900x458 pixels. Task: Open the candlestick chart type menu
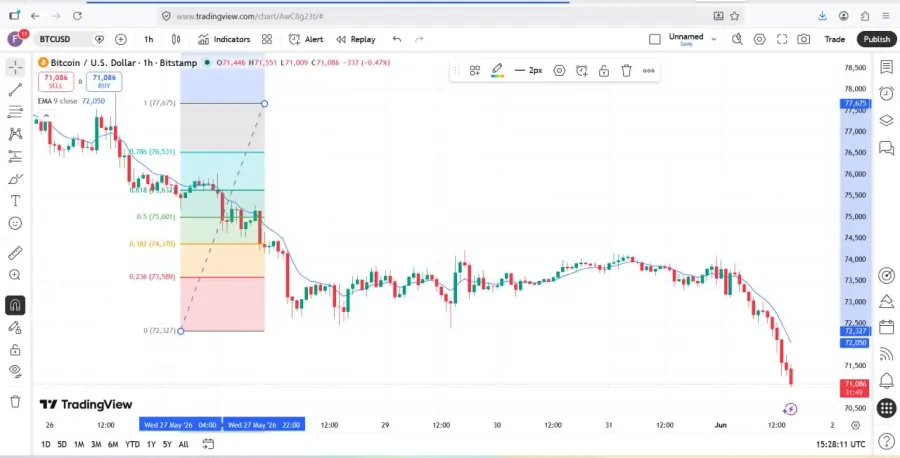coord(176,39)
